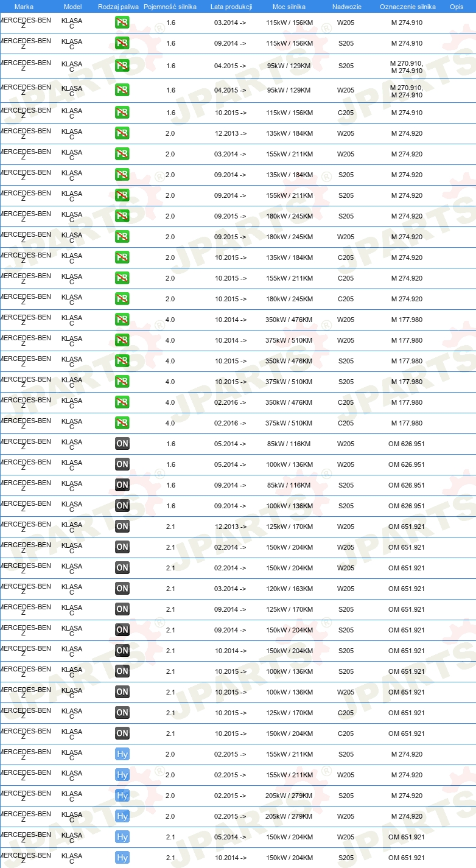The height and width of the screenshot is (868, 476).
Task: Click the diesel ON icon in the 120kW / 163KM row
Action: [122, 589]
